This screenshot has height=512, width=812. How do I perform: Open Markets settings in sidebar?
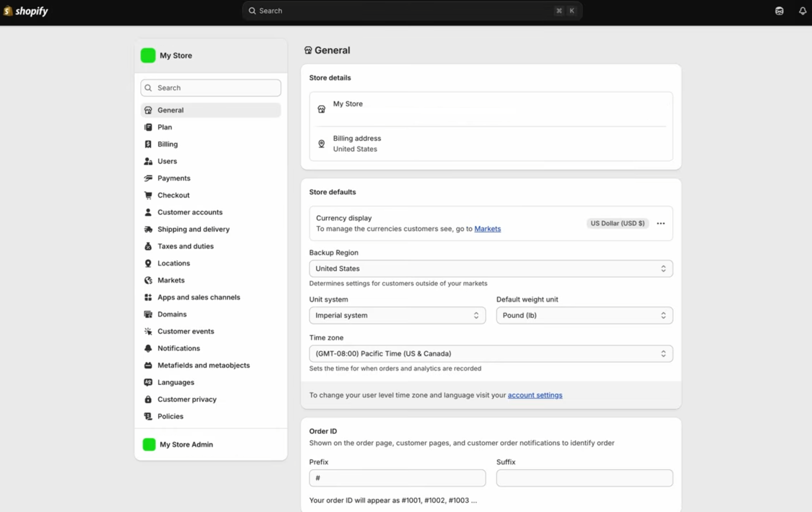click(211, 280)
